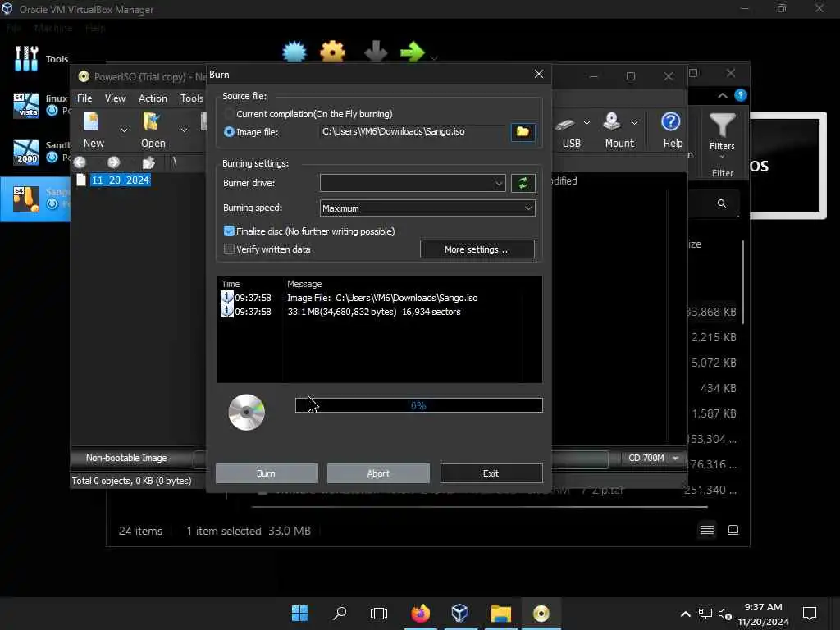Click the Burn button

267,473
